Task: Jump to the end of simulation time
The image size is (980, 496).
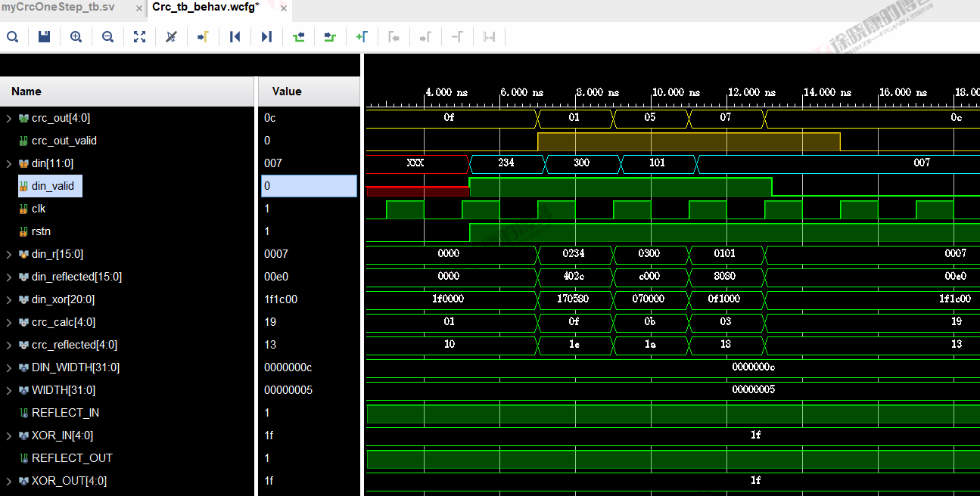Action: click(266, 36)
